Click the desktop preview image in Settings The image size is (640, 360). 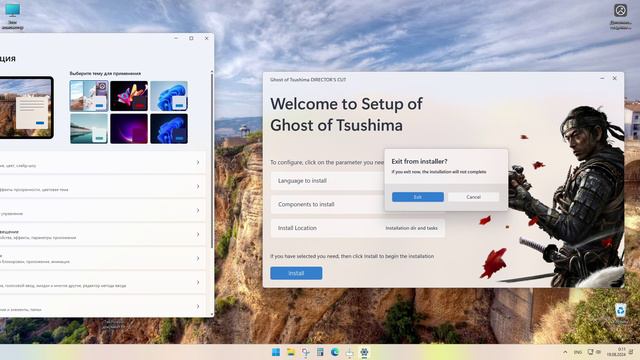pos(26,107)
